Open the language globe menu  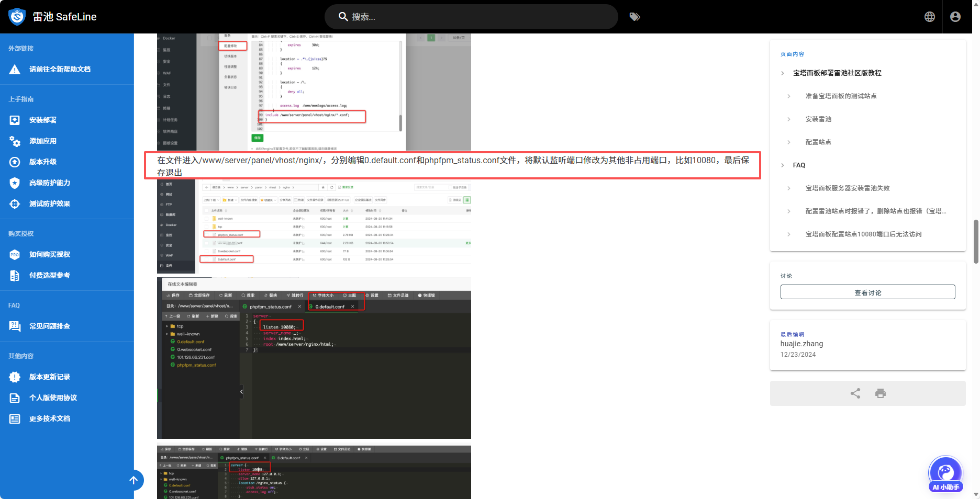click(x=929, y=17)
